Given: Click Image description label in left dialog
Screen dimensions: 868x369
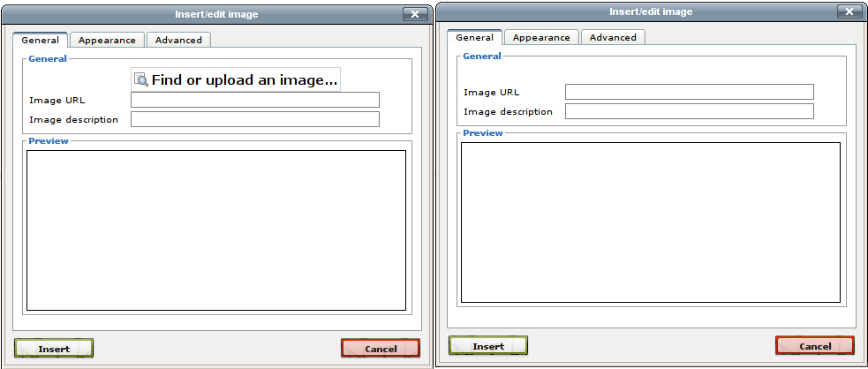Looking at the screenshot, I should pyautogui.click(x=73, y=119).
